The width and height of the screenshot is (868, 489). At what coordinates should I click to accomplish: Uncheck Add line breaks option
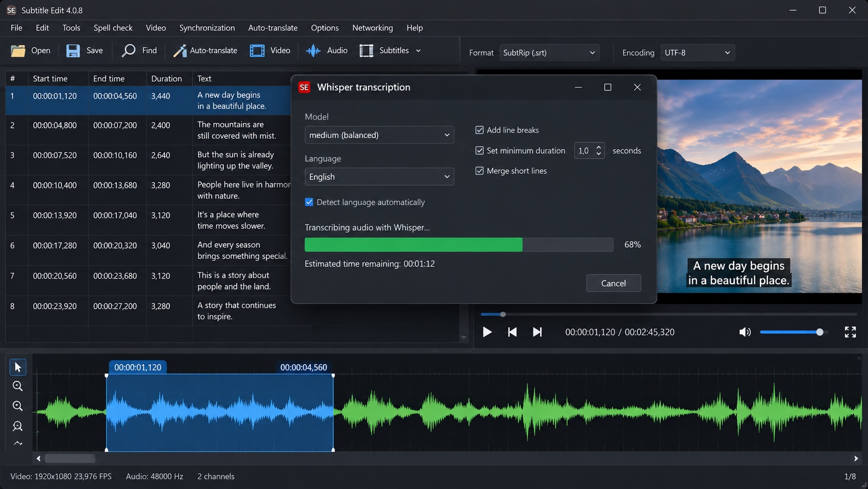click(x=480, y=130)
